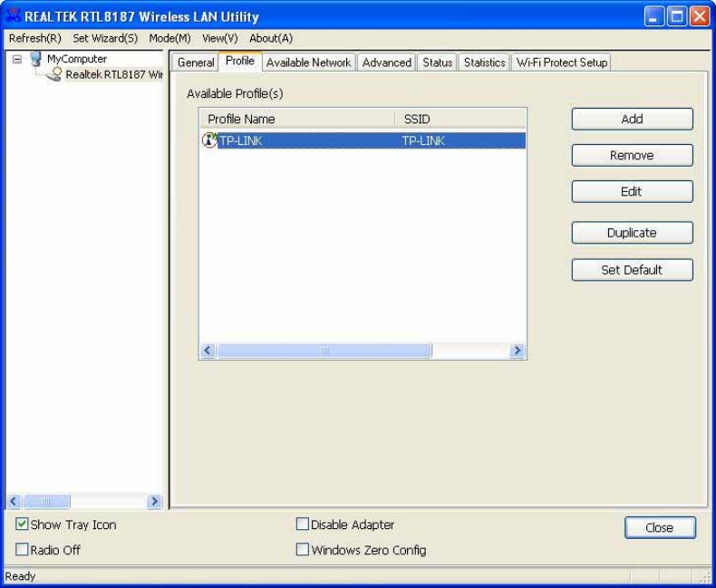Click the tree panel scroll right arrow
This screenshot has width=716, height=588.
154,501
